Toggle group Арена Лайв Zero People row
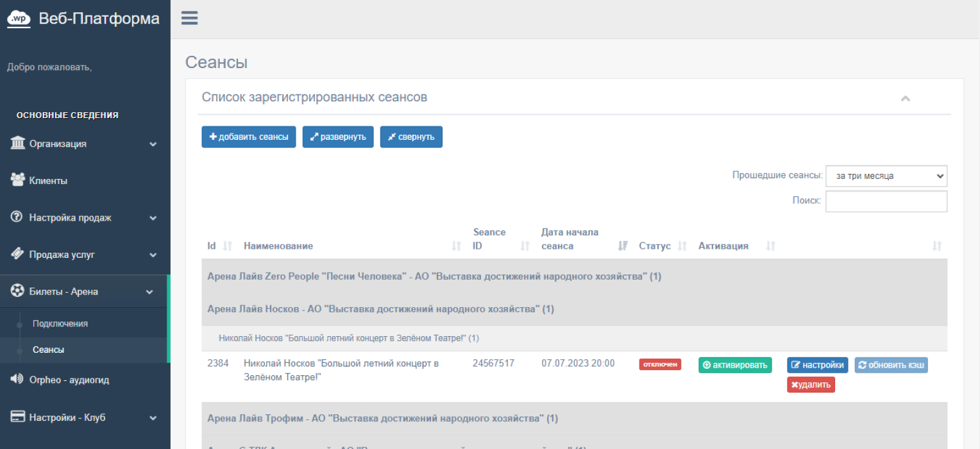980x449 pixels. [574, 276]
